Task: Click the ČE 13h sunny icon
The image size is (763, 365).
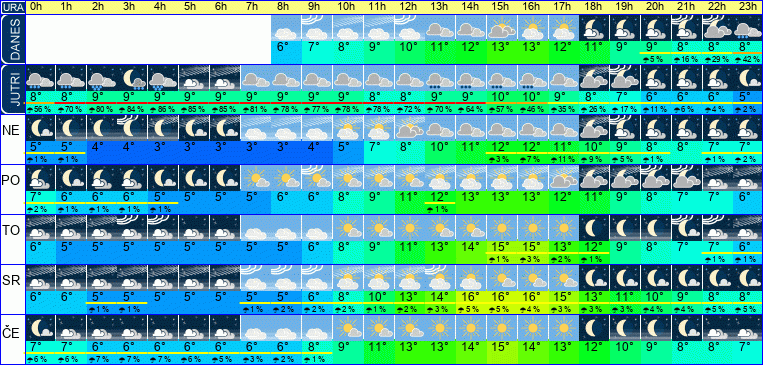Action: pos(440,328)
